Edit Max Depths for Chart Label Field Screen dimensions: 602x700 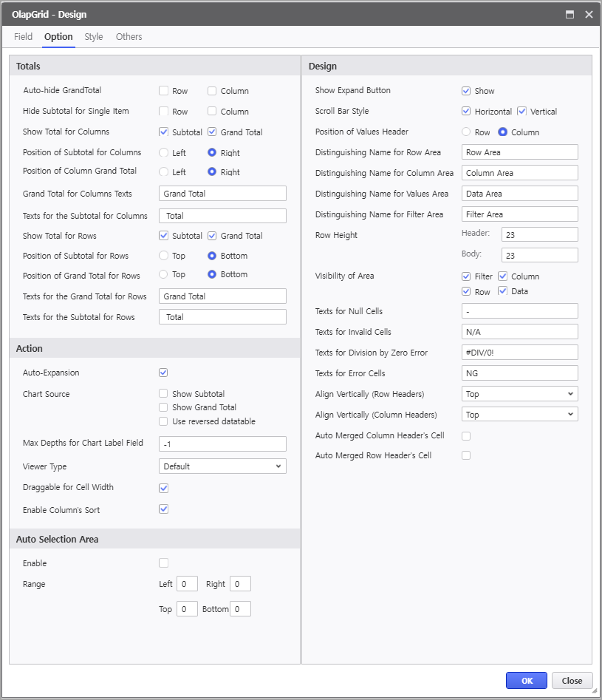coord(222,444)
